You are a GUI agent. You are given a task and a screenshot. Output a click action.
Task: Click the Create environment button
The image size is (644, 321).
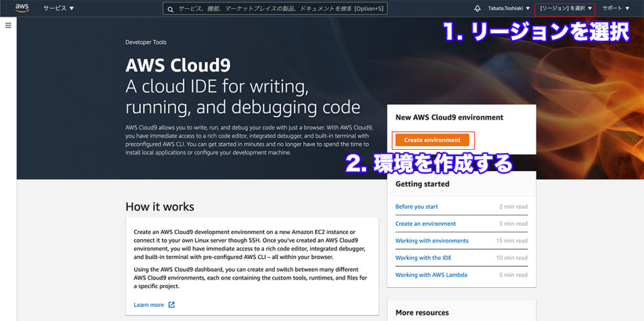click(432, 140)
